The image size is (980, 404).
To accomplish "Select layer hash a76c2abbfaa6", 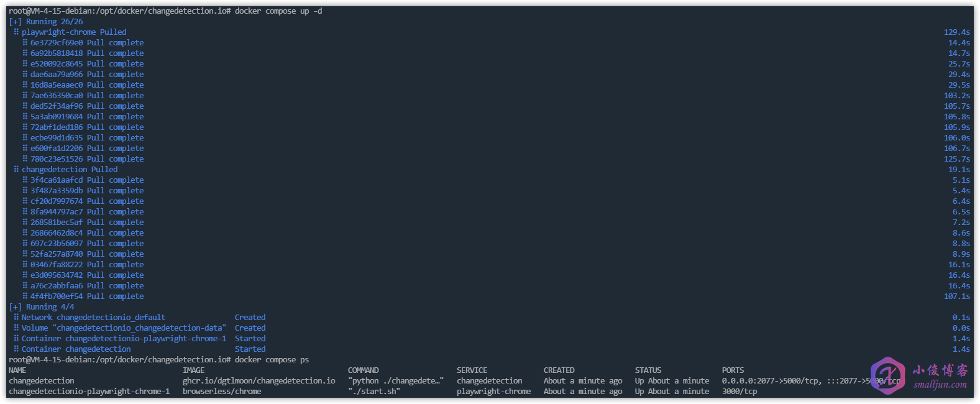I will [57, 286].
